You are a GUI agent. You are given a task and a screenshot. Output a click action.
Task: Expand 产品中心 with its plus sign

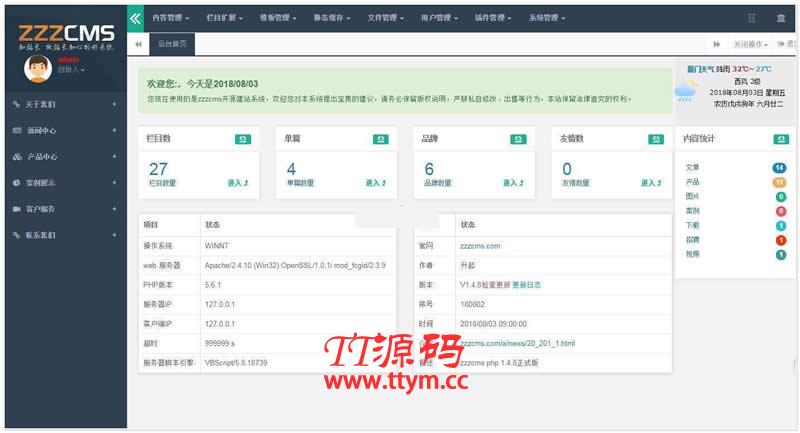[x=114, y=157]
